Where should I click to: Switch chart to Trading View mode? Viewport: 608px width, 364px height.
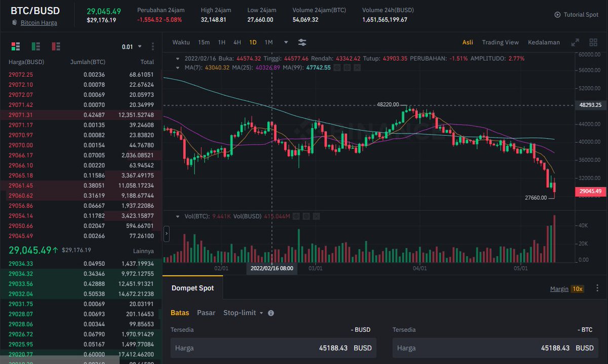coord(500,43)
